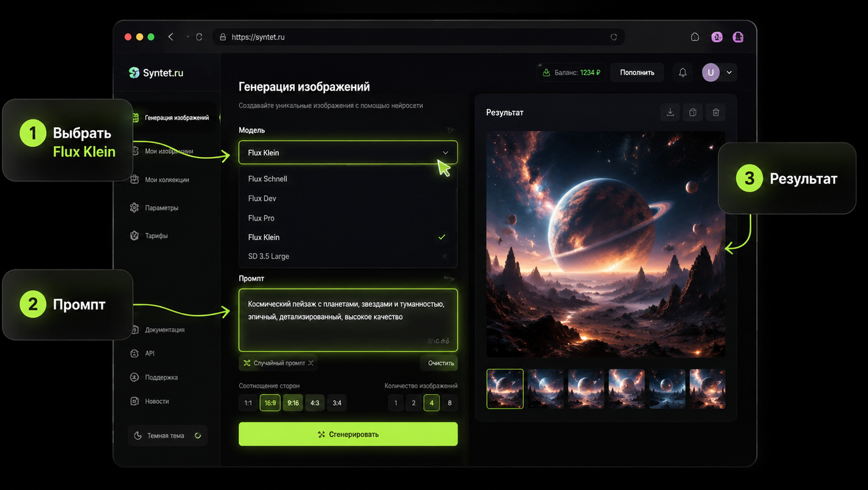Click the API sidebar icon

134,353
